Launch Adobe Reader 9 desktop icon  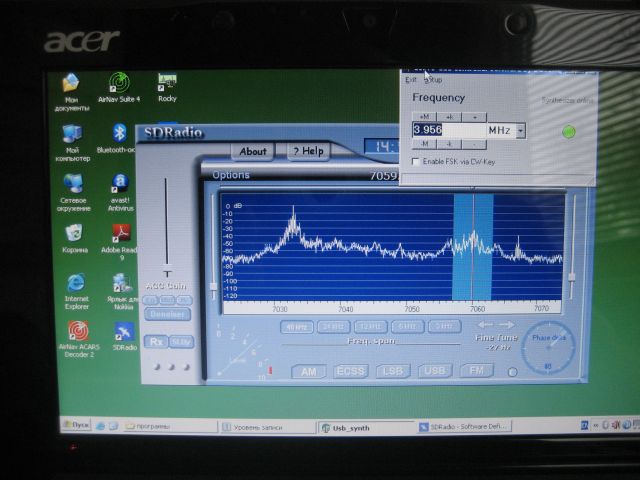click(x=119, y=242)
